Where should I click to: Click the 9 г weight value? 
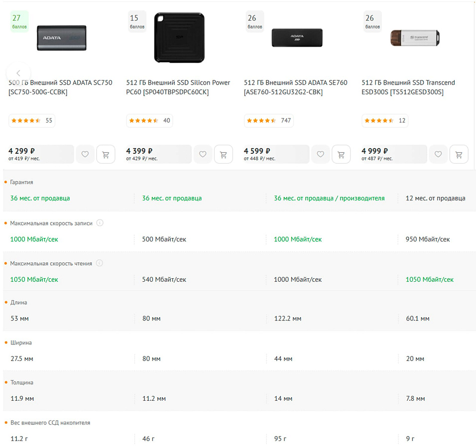(410, 439)
